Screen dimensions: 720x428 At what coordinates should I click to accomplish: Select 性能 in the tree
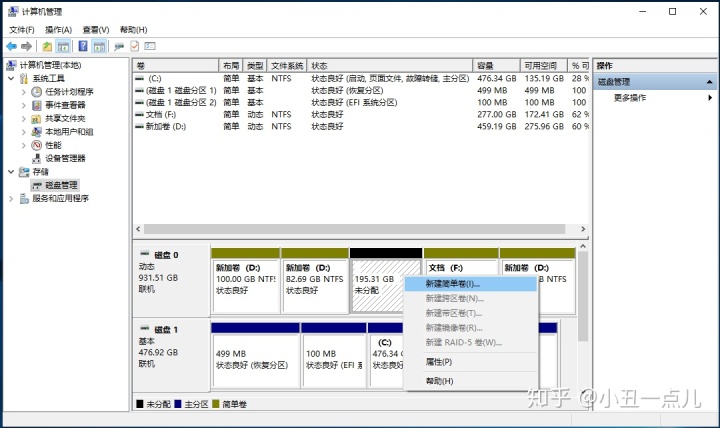pos(53,145)
